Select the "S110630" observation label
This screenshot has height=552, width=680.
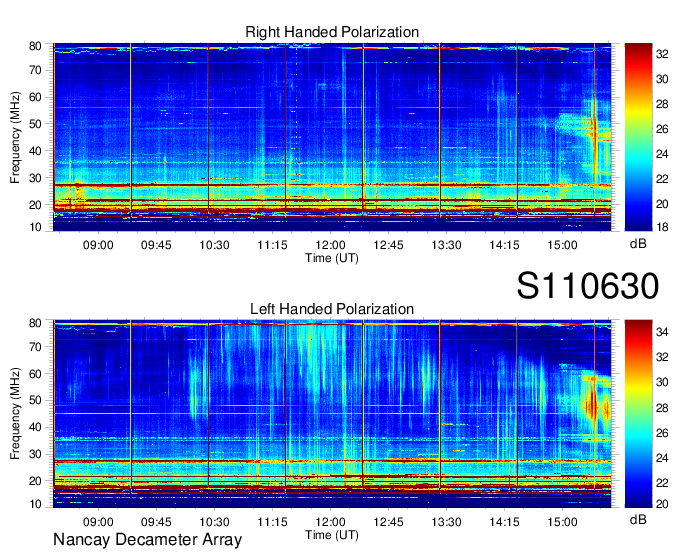(588, 286)
